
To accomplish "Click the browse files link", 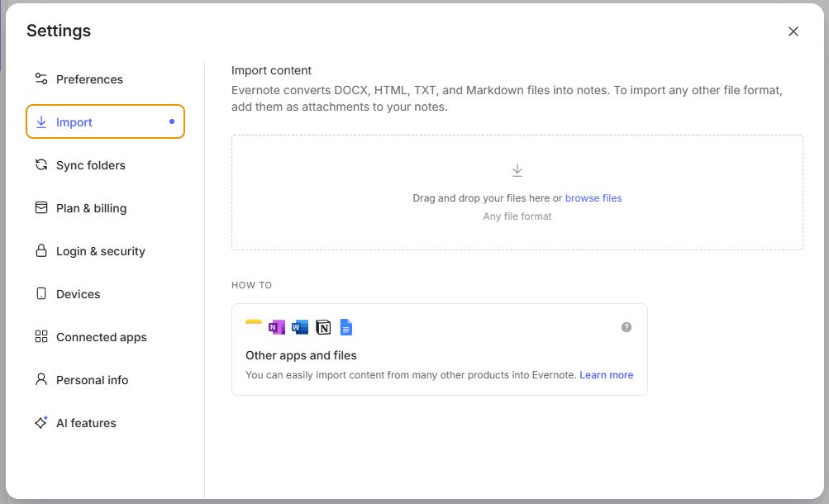I will [x=593, y=198].
